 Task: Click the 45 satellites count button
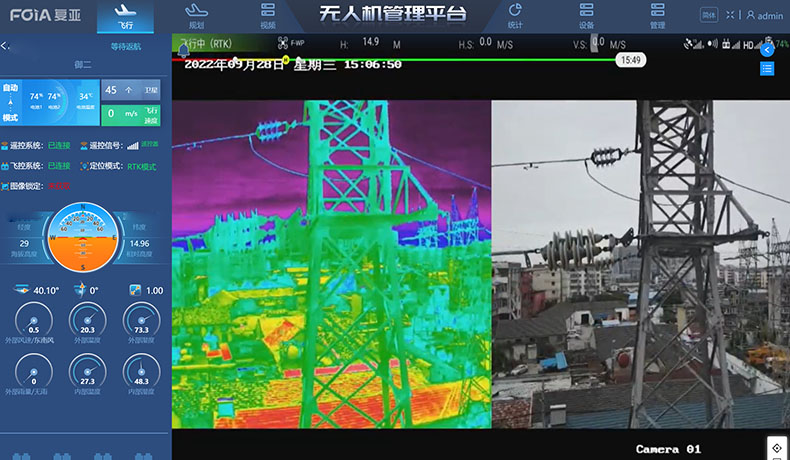pyautogui.click(x=118, y=90)
